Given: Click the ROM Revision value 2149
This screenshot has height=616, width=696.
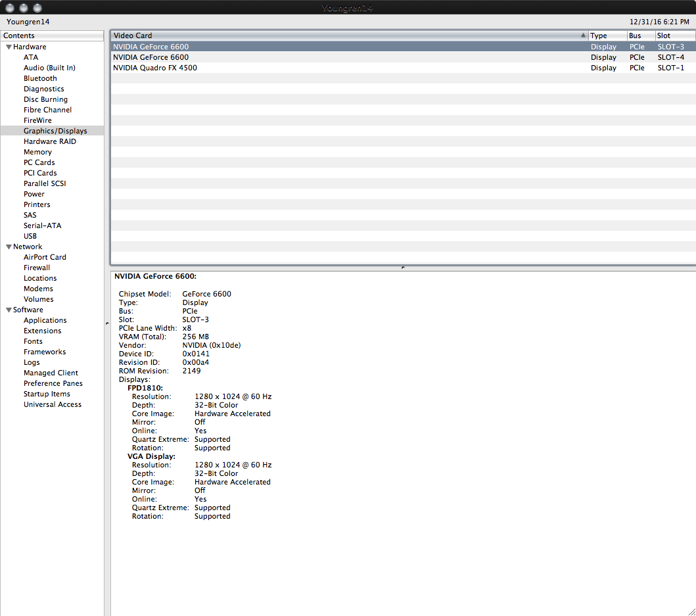Looking at the screenshot, I should [x=191, y=371].
